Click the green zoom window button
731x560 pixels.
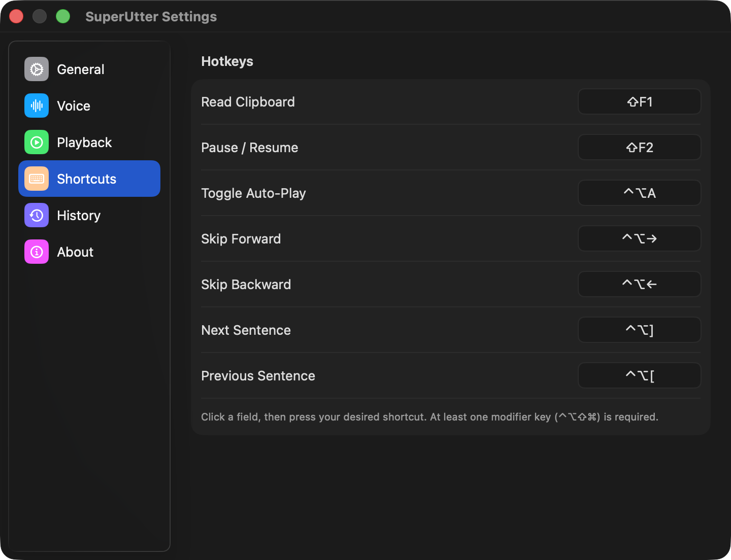(x=63, y=16)
